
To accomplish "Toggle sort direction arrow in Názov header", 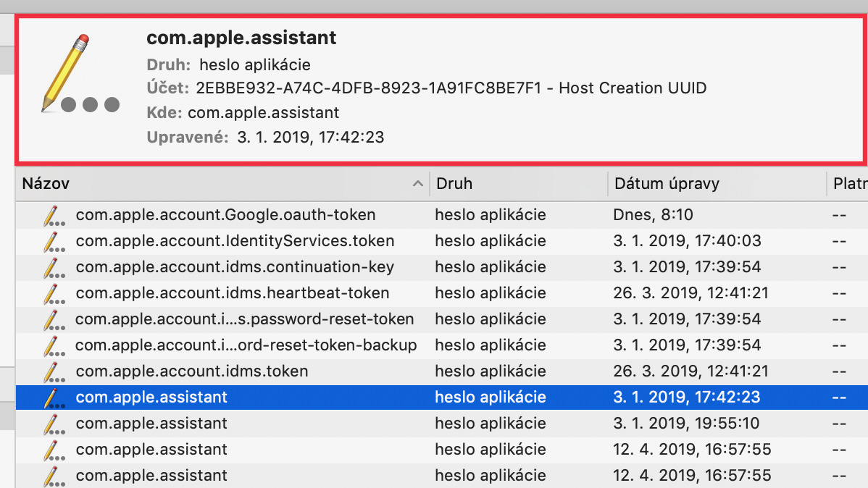I will pyautogui.click(x=418, y=184).
